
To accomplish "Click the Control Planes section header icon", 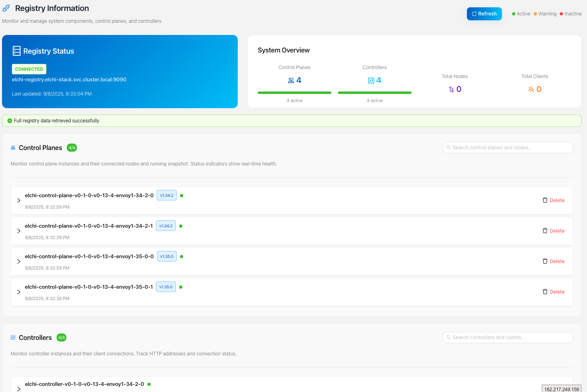I will point(13,148).
